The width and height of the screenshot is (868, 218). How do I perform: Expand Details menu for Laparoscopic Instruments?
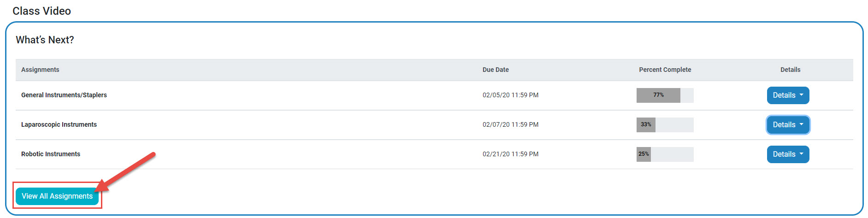pos(788,125)
